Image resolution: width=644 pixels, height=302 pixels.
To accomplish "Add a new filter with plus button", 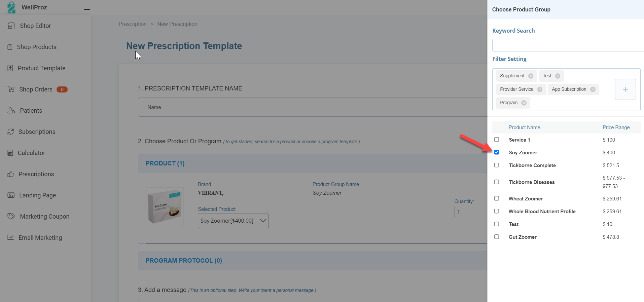I will pos(625,89).
